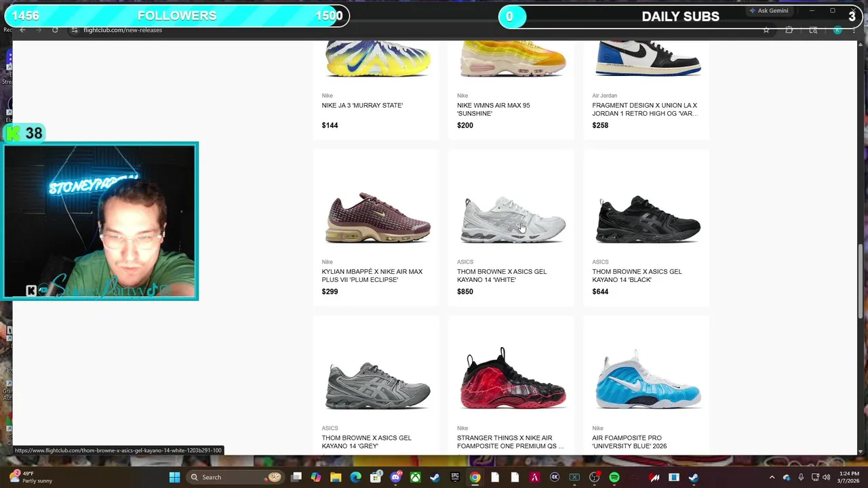The width and height of the screenshot is (868, 488).
Task: Click the taskbar Search box
Action: (x=235, y=477)
